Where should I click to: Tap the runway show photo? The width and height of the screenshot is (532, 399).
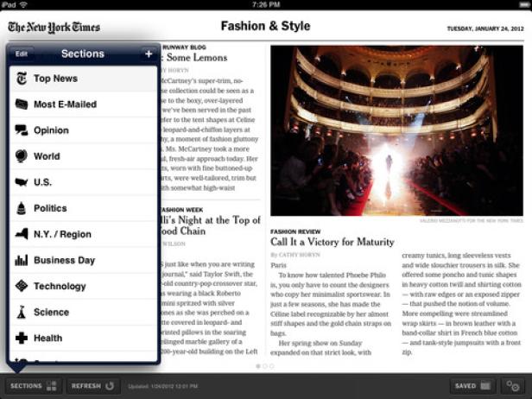(396, 130)
